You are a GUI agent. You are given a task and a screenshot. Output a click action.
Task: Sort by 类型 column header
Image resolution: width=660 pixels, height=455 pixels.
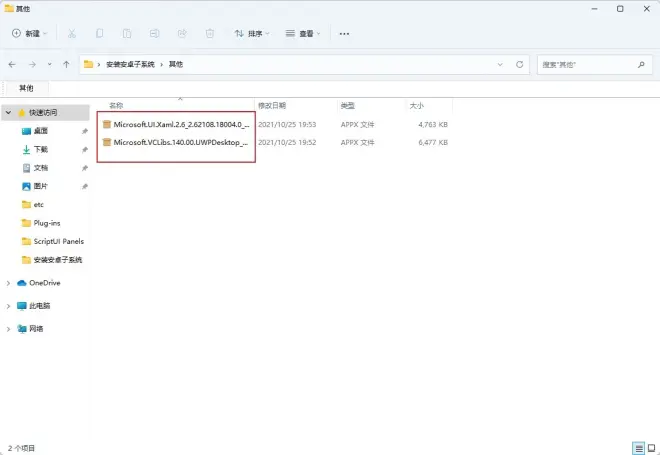(348, 106)
